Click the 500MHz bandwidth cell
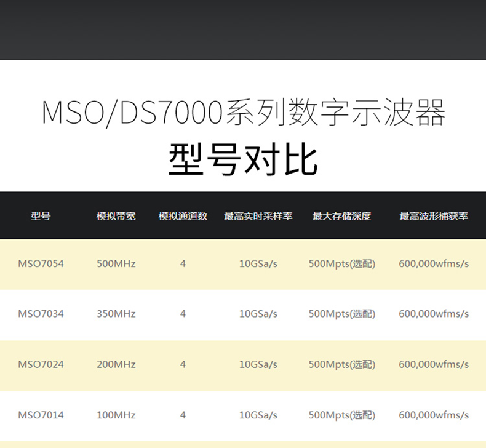The width and height of the screenshot is (486, 448). 116,263
